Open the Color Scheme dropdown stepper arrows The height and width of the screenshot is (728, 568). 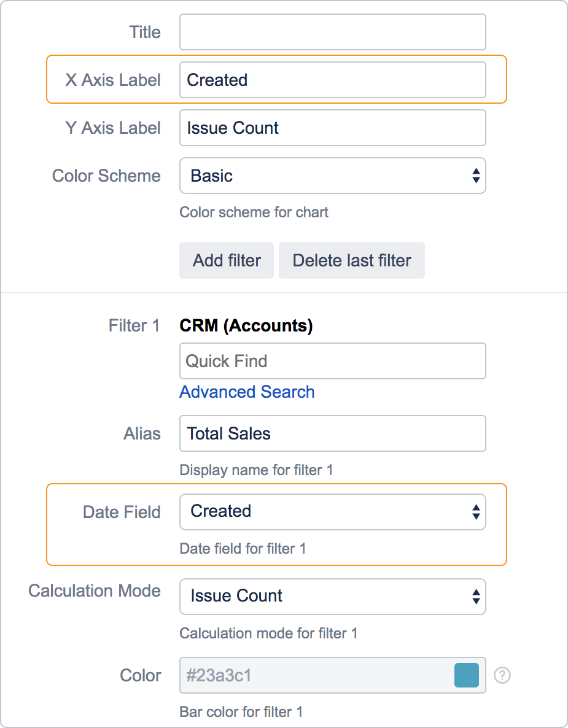point(476,176)
